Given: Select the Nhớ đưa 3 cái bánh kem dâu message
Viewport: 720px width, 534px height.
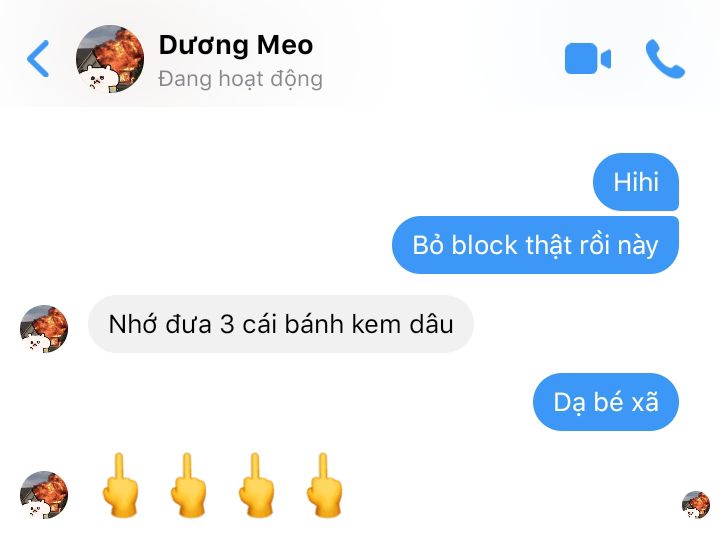Looking at the screenshot, I should coord(281,324).
